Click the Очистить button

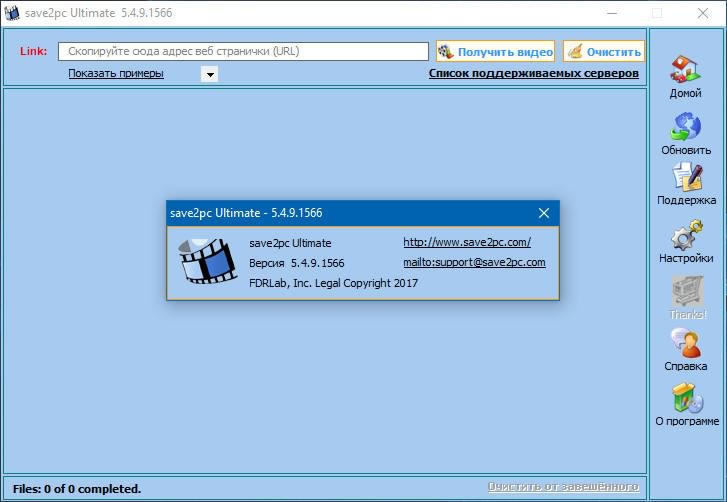click(x=604, y=51)
